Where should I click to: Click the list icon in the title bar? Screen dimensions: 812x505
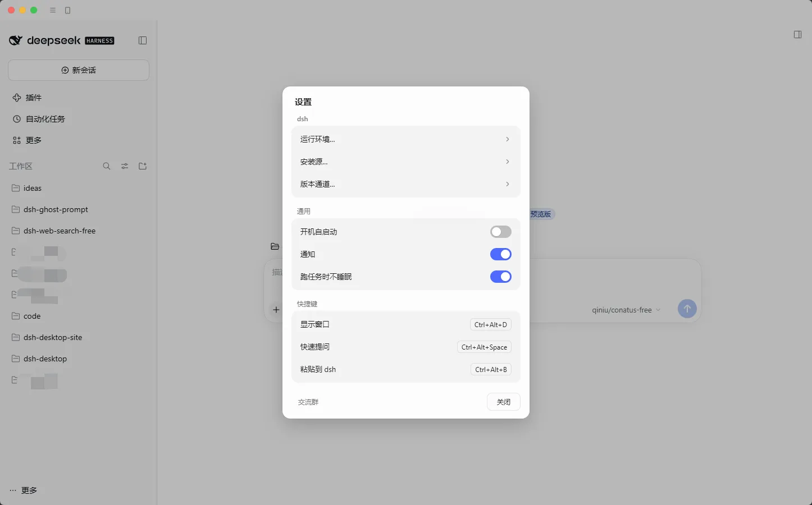(53, 10)
